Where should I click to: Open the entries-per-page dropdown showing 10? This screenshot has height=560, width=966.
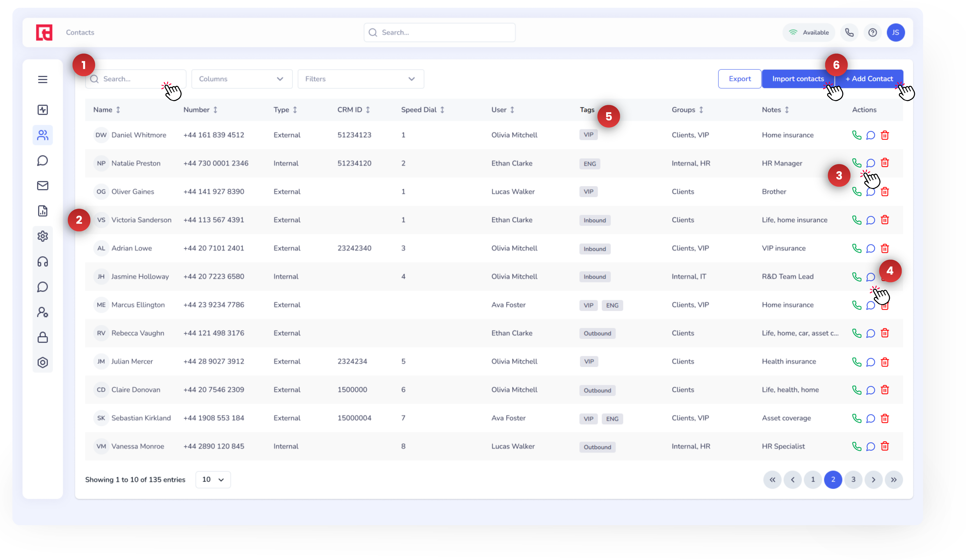click(213, 480)
